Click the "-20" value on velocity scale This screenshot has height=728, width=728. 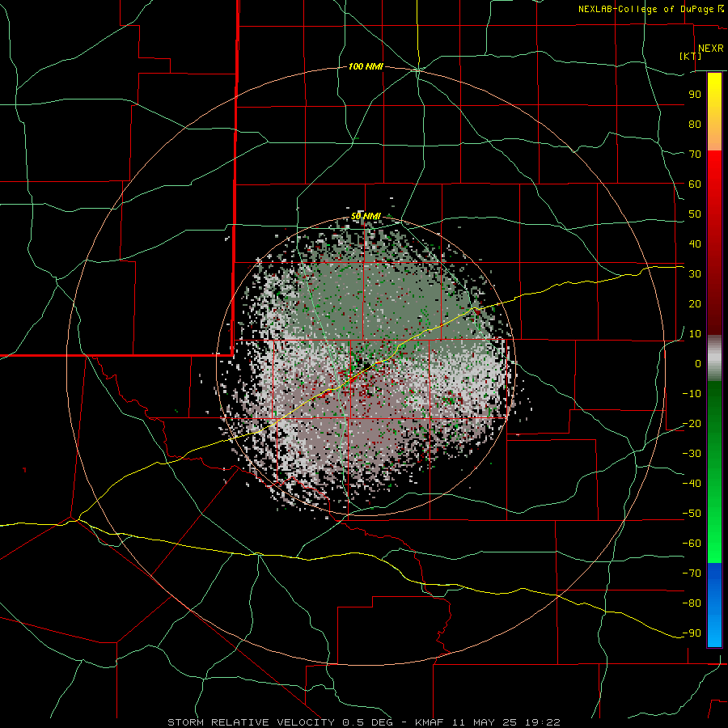(692, 423)
